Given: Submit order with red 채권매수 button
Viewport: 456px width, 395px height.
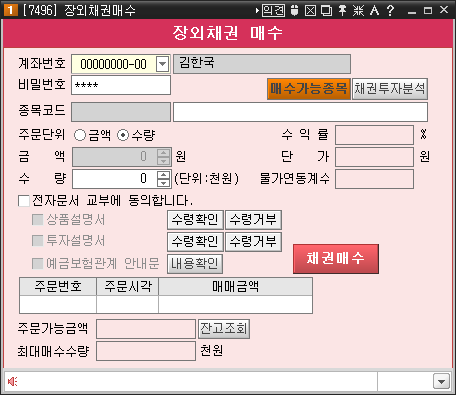Looking at the screenshot, I should (336, 259).
